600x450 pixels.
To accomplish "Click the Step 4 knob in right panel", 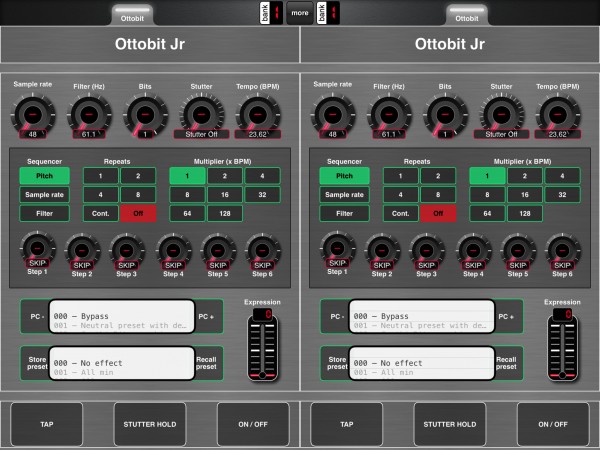I will 473,251.
